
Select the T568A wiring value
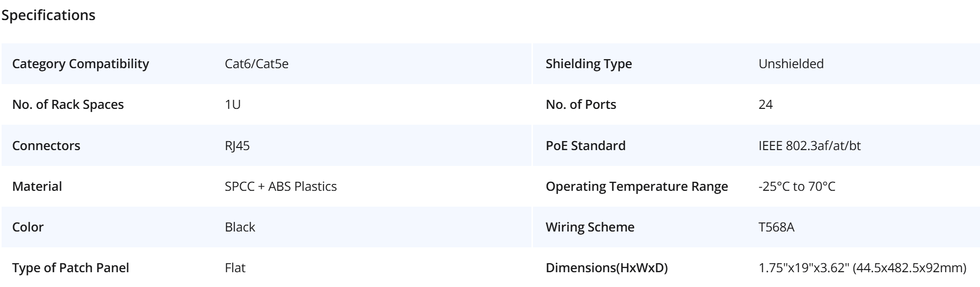pyautogui.click(x=777, y=227)
